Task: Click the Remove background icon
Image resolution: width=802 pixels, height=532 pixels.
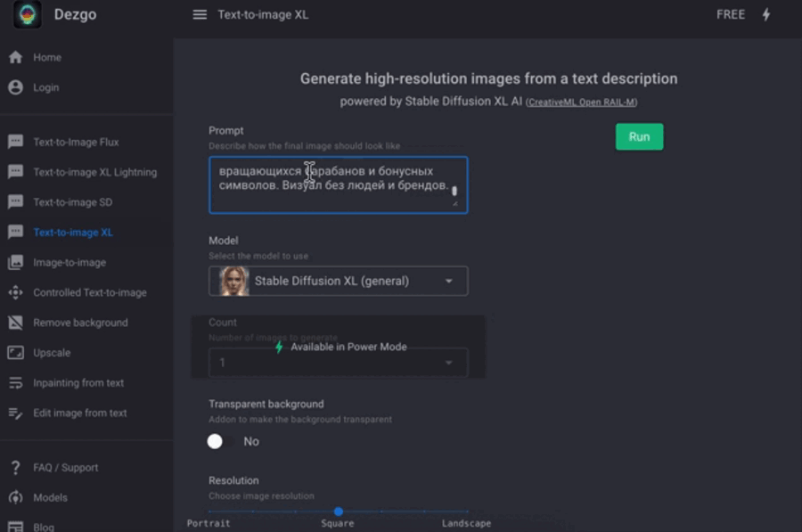Action: (15, 323)
